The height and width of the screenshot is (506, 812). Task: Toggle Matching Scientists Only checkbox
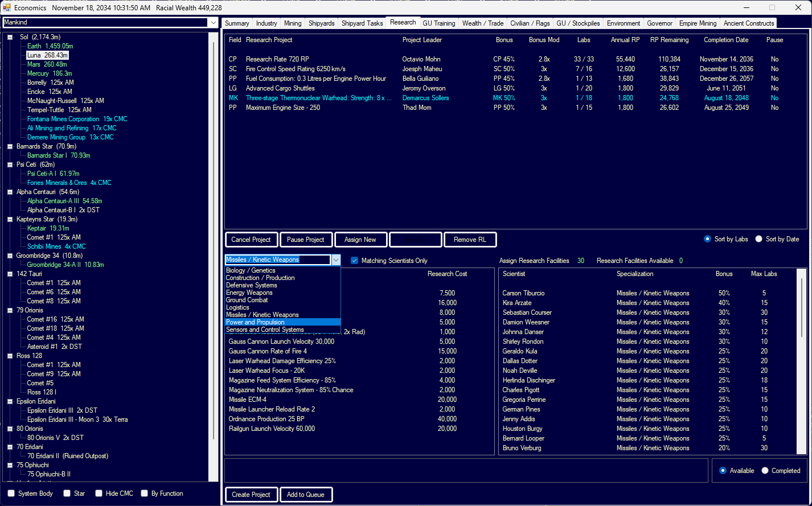(354, 261)
